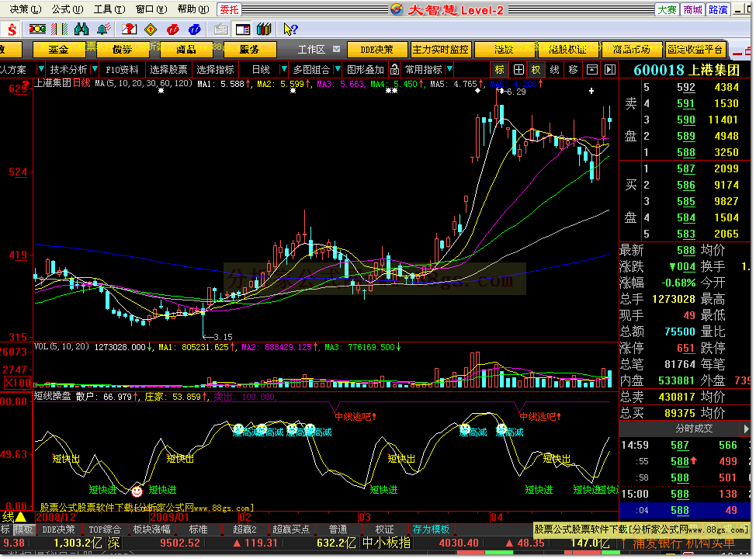The width and height of the screenshot is (756, 559).
Task: Switch to the 模板 bottom tab
Action: click(x=23, y=529)
